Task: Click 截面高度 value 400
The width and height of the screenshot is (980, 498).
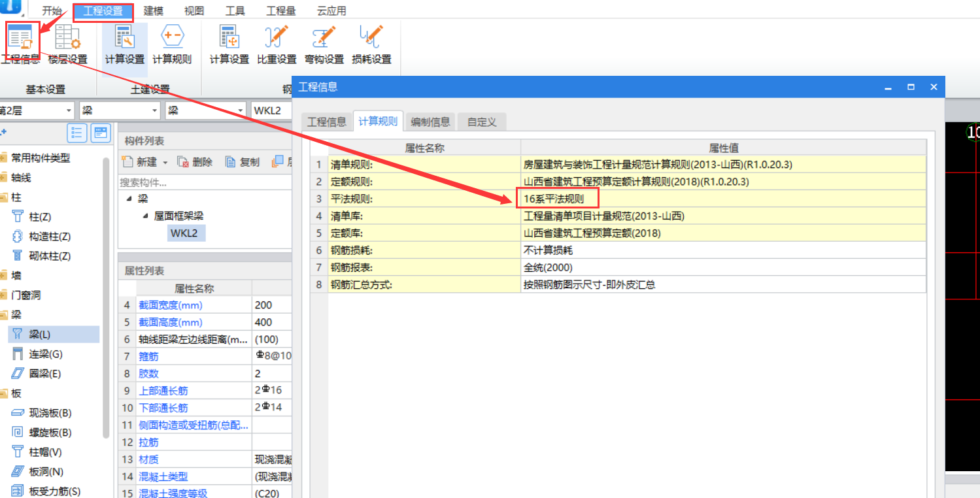Action: coord(272,322)
